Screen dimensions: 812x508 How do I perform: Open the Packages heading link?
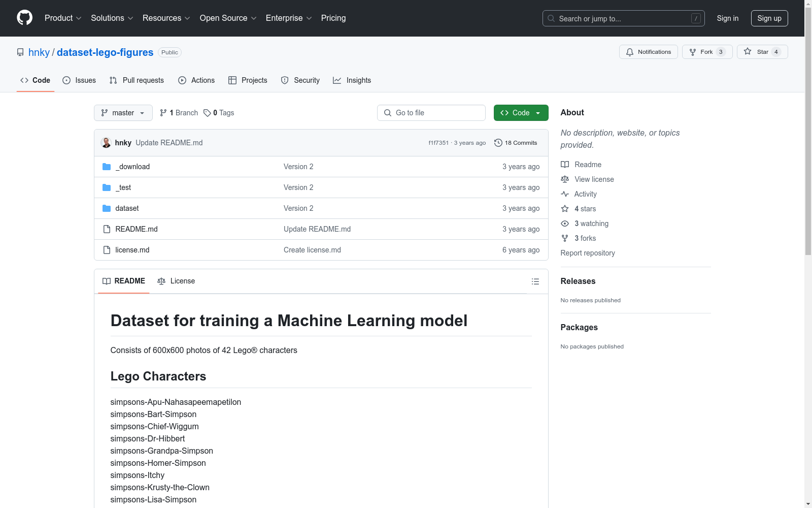click(579, 327)
